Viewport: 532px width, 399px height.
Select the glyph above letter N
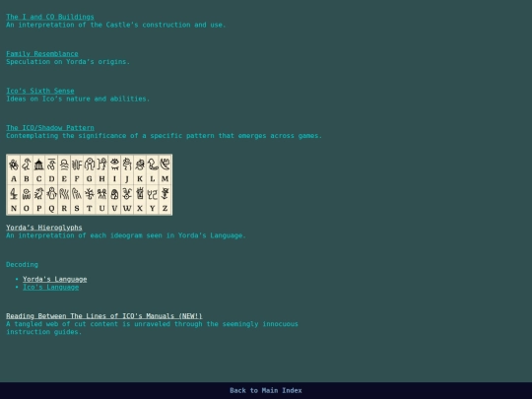click(x=14, y=194)
